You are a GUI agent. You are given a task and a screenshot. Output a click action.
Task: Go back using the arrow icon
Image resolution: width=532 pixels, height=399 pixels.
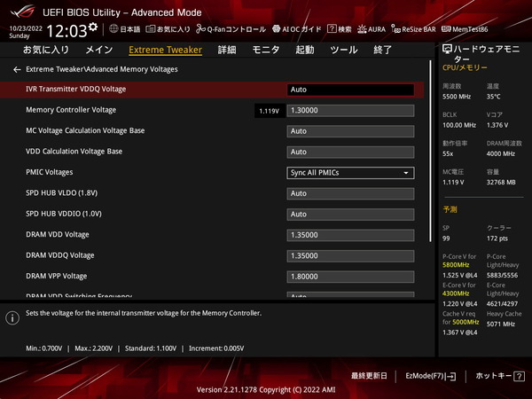point(17,69)
